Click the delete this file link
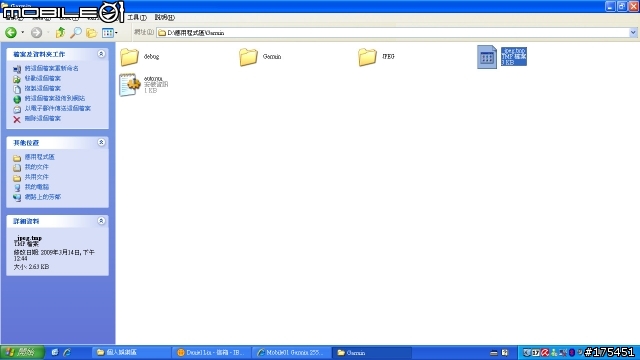 [x=42, y=118]
